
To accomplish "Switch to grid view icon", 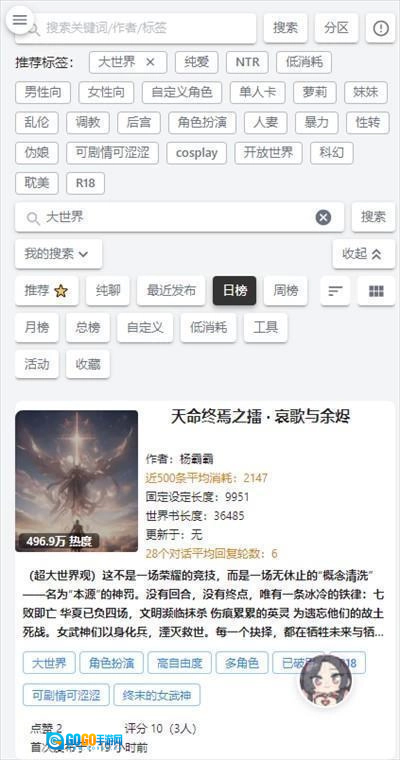I will coord(376,291).
